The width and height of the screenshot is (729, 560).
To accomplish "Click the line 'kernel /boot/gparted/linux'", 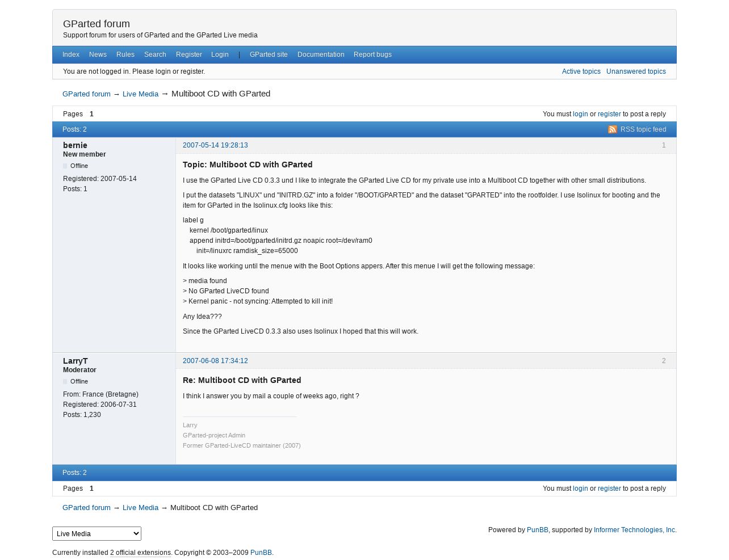I will click(x=229, y=230).
